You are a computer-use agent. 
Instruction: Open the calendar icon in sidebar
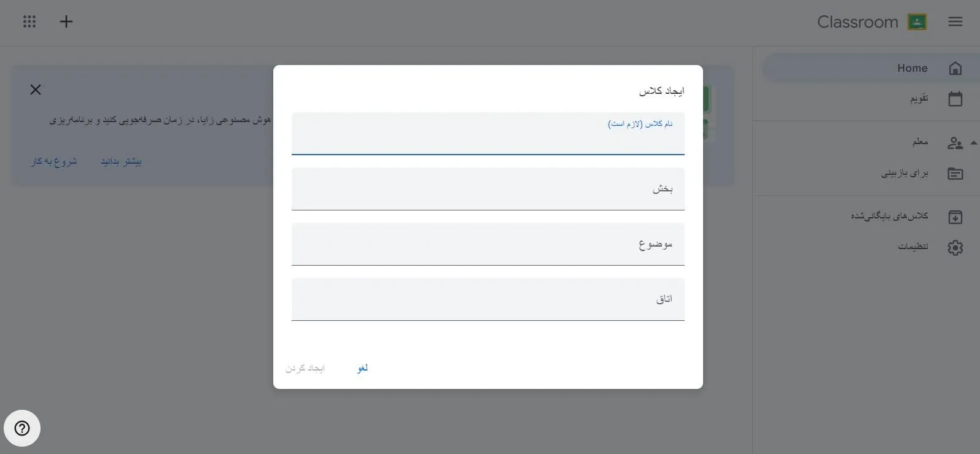(955, 99)
